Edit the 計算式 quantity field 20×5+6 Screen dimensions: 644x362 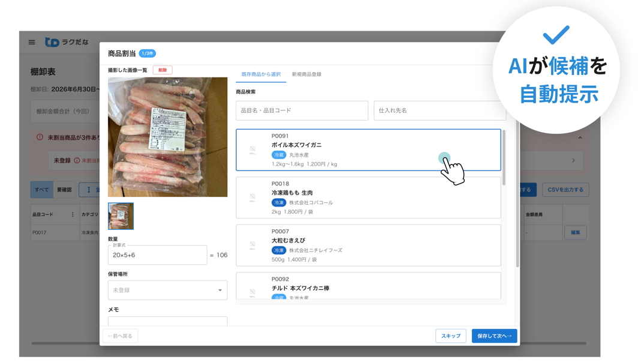[157, 255]
